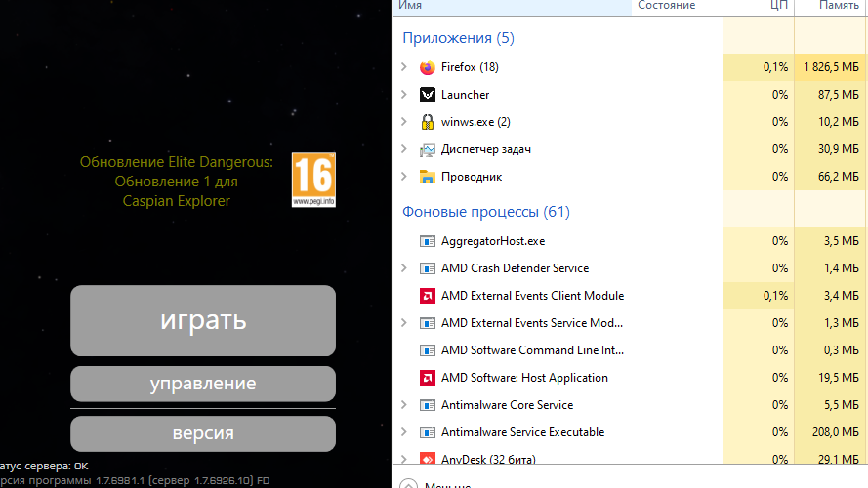Select the Firefox (18) process name

[x=470, y=67]
